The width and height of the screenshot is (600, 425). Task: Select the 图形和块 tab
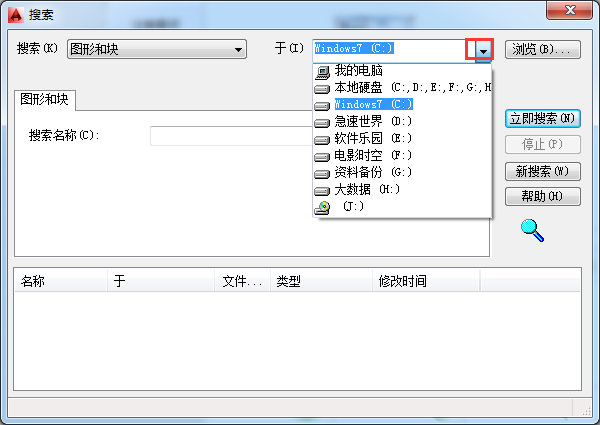[x=45, y=99]
